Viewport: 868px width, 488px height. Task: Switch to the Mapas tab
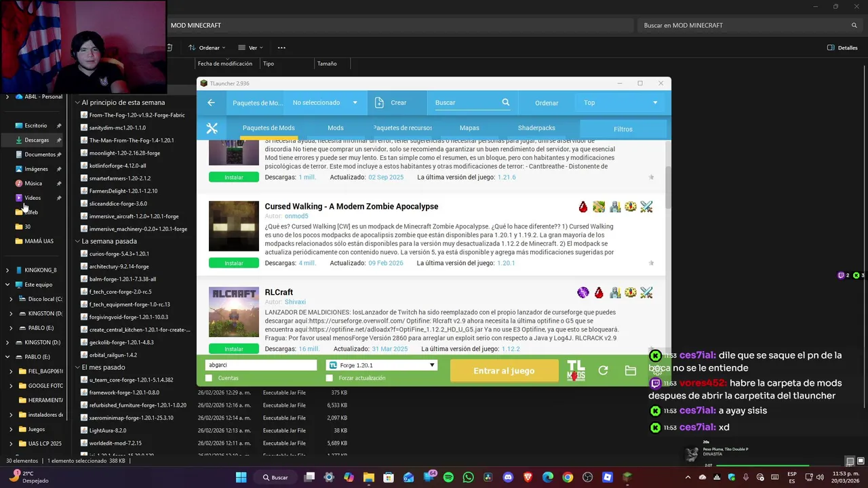coord(469,128)
